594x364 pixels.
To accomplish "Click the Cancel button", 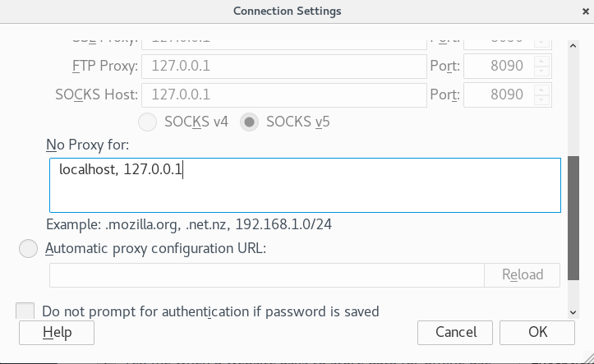I will pos(455,333).
